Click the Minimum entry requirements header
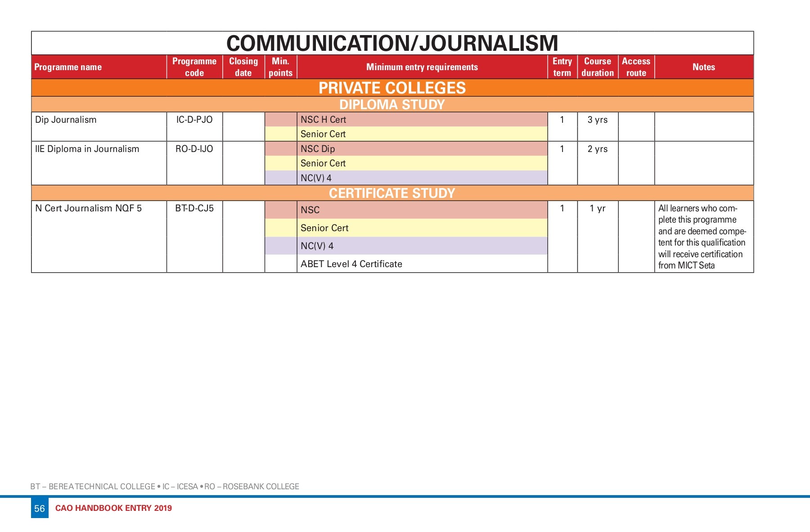This screenshot has width=810, height=532. (422, 67)
